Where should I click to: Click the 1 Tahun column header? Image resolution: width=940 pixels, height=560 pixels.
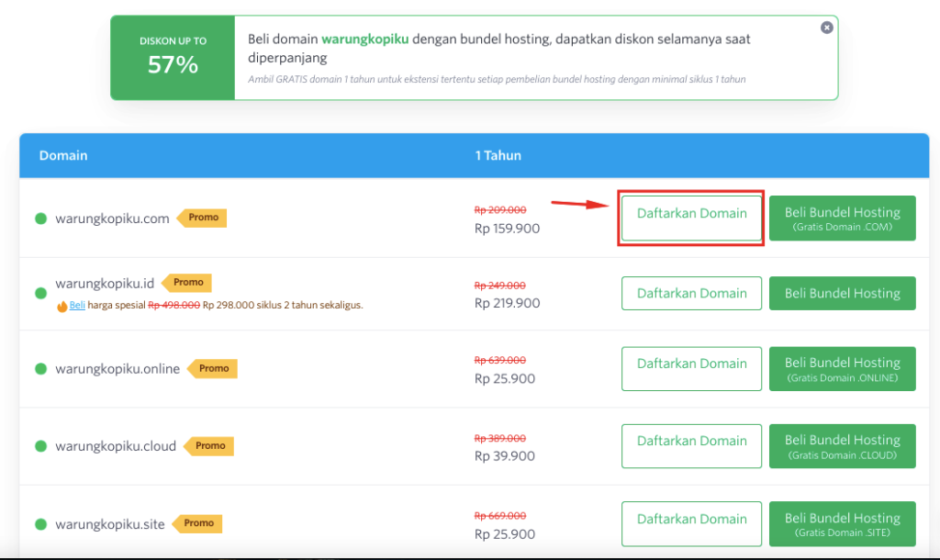[500, 155]
